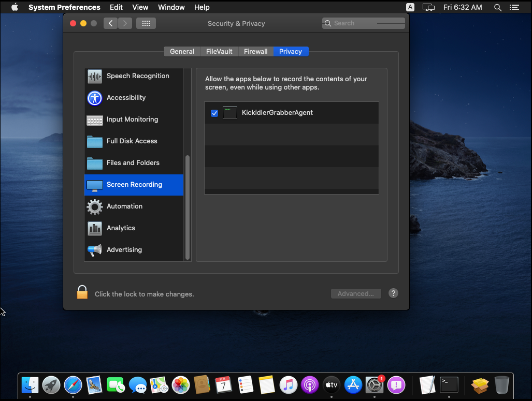The width and height of the screenshot is (532, 401).
Task: Show all preferences with the grid button
Action: (x=146, y=23)
